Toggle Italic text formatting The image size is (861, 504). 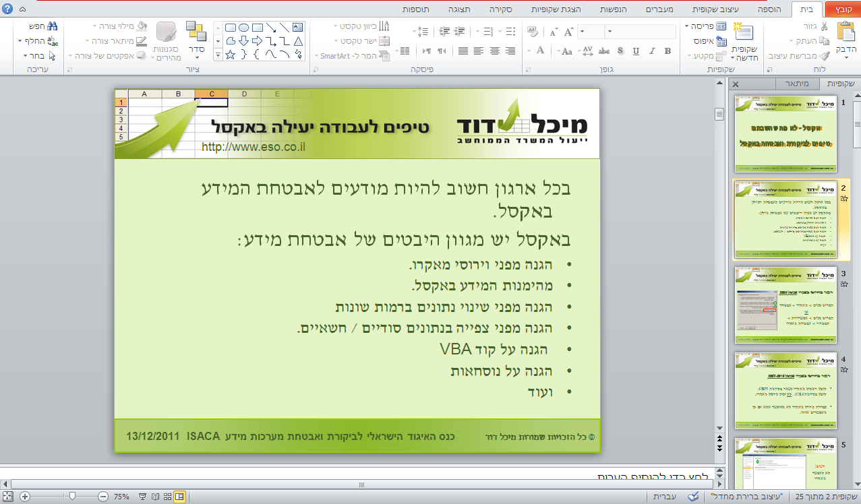click(651, 51)
